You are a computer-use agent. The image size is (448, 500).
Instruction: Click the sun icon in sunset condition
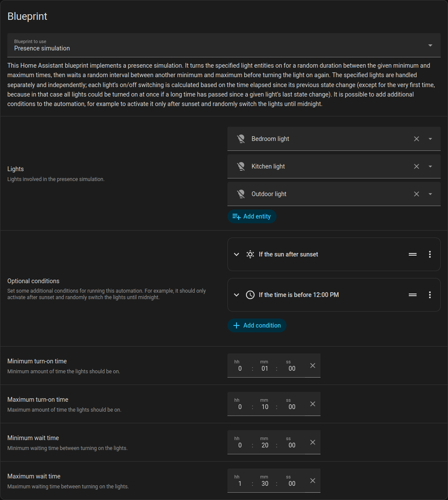pyautogui.click(x=250, y=254)
